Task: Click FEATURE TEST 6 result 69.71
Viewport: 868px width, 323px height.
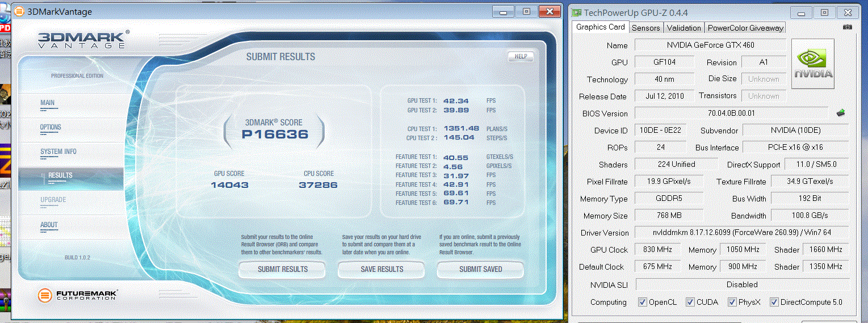Action: [x=456, y=202]
